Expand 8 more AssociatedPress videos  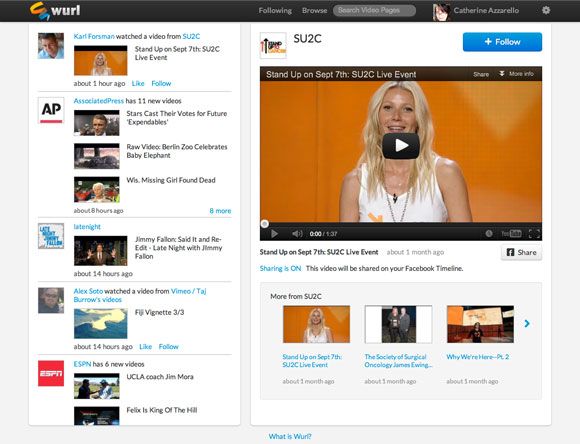tap(220, 211)
